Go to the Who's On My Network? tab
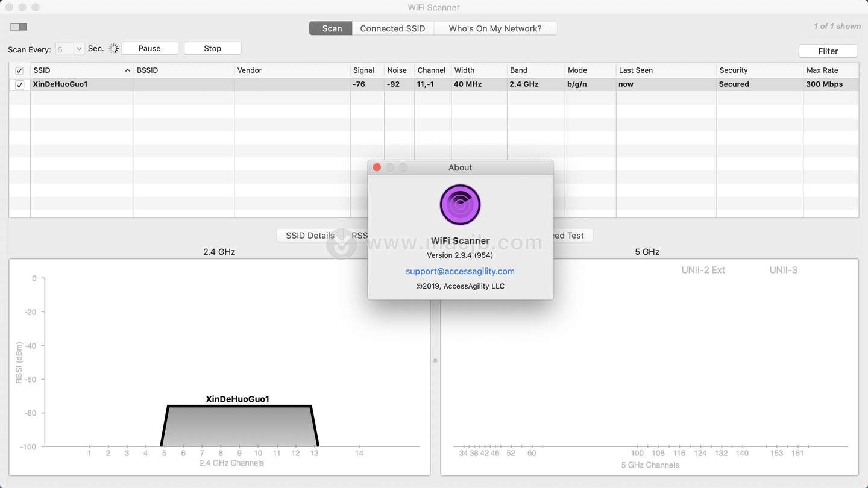The width and height of the screenshot is (868, 488). 495,28
